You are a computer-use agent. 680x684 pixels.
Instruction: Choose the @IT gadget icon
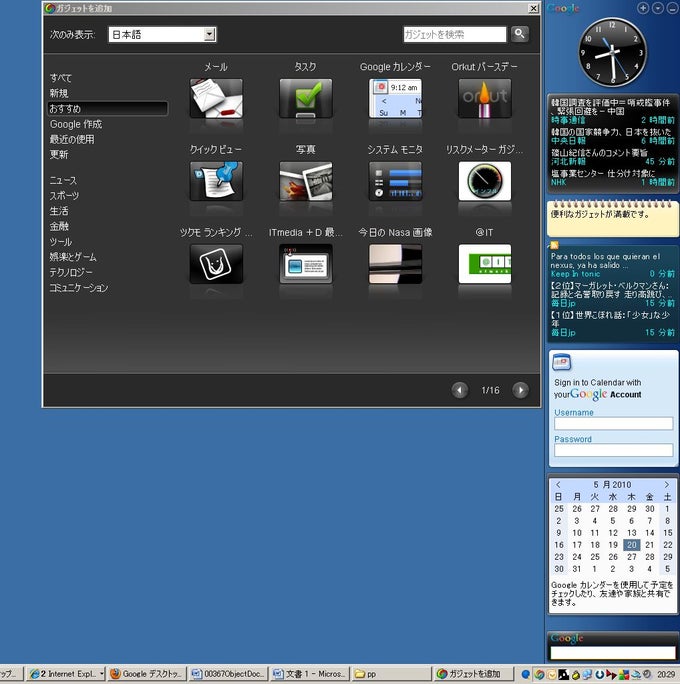[485, 264]
